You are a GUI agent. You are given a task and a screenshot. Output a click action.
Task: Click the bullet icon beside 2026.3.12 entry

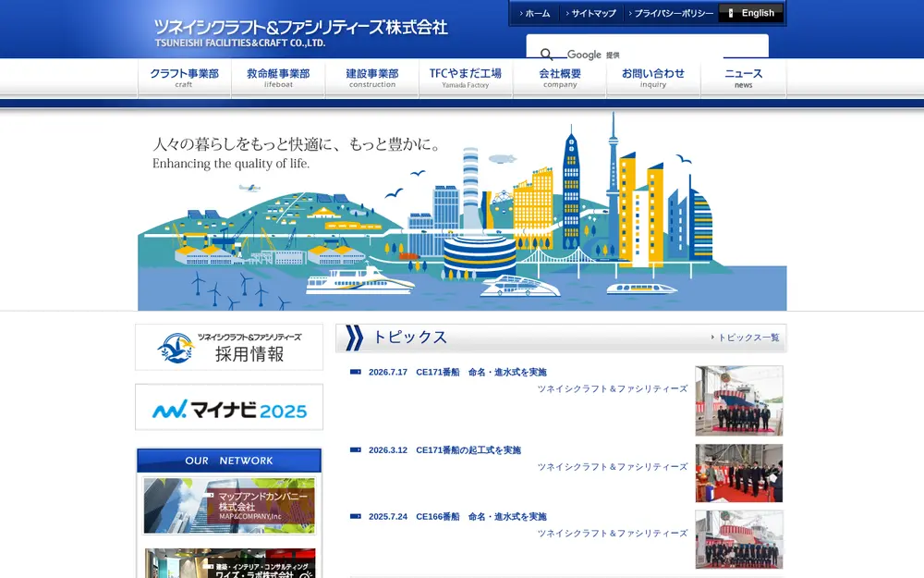click(x=356, y=449)
